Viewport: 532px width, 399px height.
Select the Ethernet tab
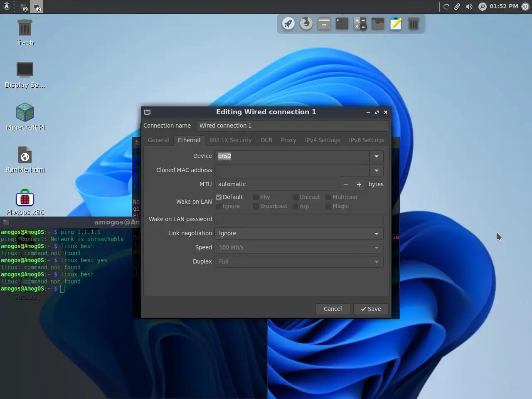pyautogui.click(x=189, y=140)
